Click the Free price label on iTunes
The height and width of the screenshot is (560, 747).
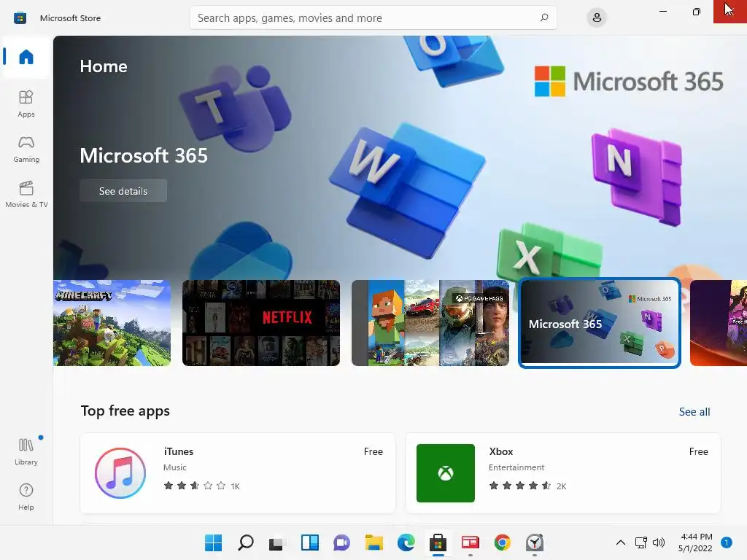point(373,451)
